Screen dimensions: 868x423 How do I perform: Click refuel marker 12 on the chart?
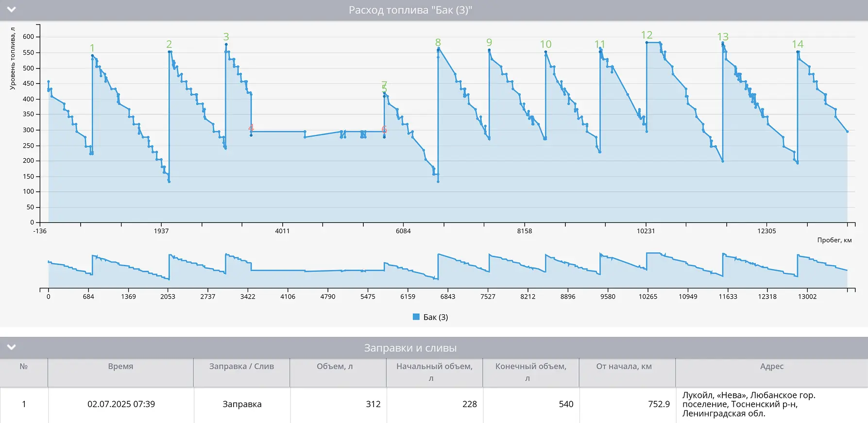[x=647, y=35]
